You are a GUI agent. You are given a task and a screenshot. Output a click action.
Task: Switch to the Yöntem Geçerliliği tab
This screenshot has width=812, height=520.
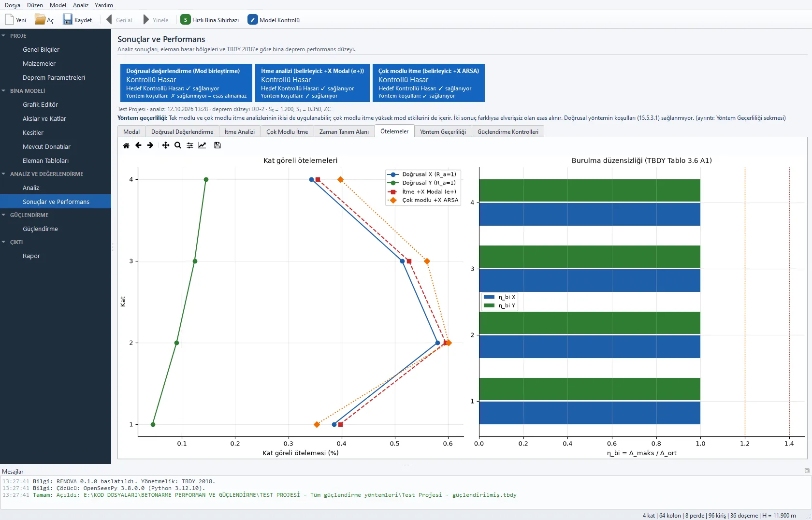point(443,131)
